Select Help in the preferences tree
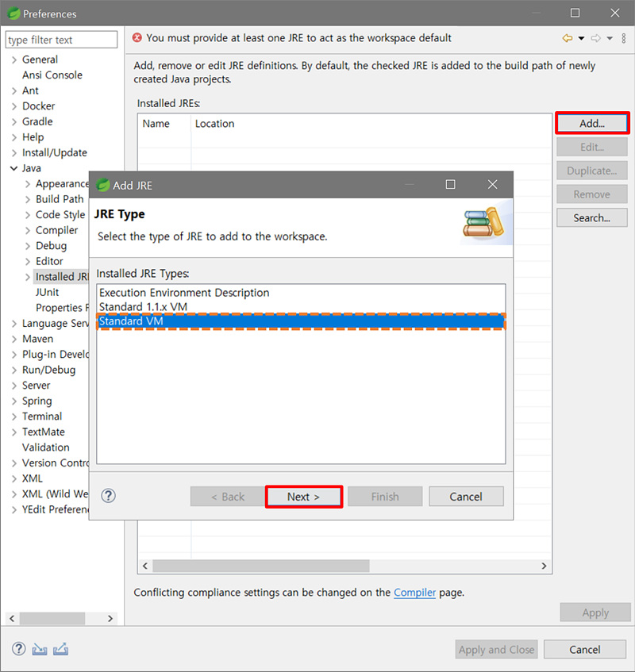 [33, 137]
